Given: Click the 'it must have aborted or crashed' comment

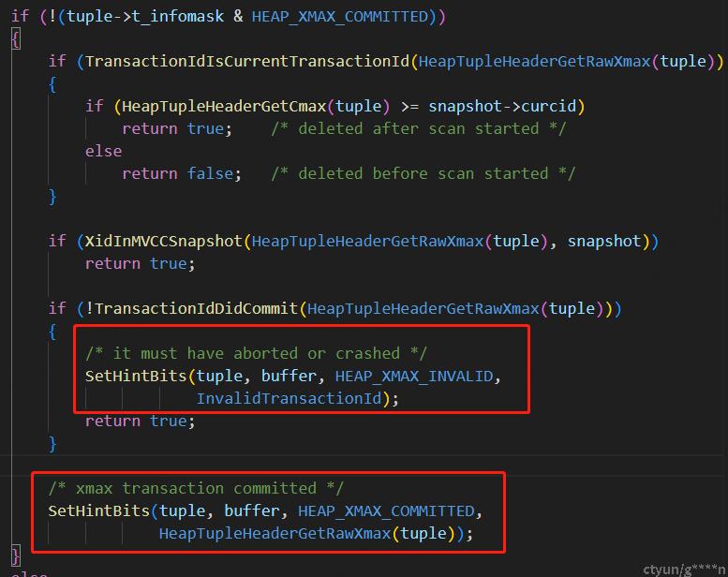Looking at the screenshot, I should (x=256, y=354).
